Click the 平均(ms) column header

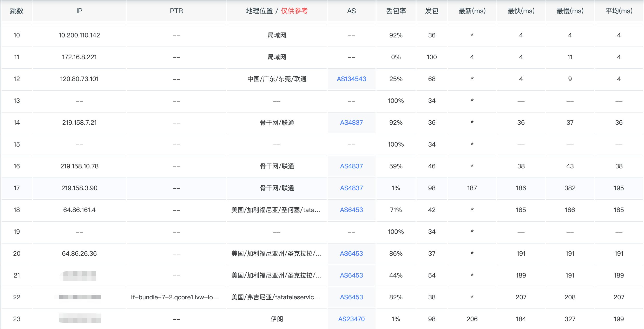click(x=619, y=11)
